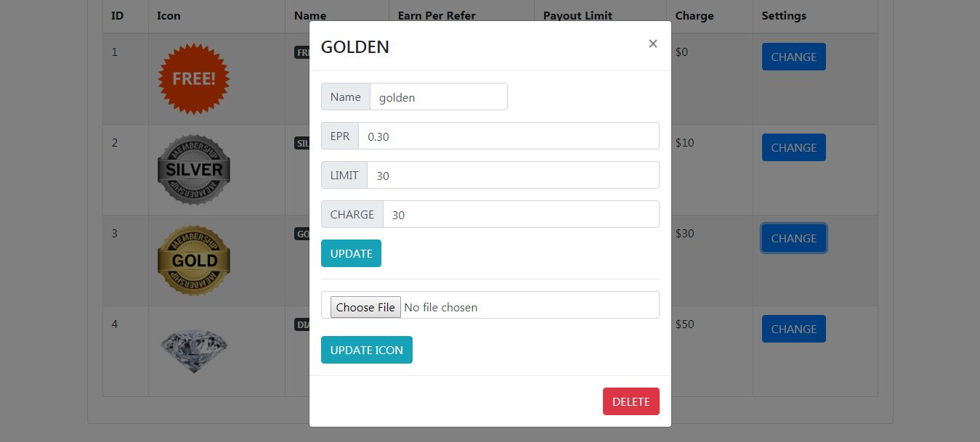
Task: Click the Silver membership badge icon
Action: (x=194, y=170)
